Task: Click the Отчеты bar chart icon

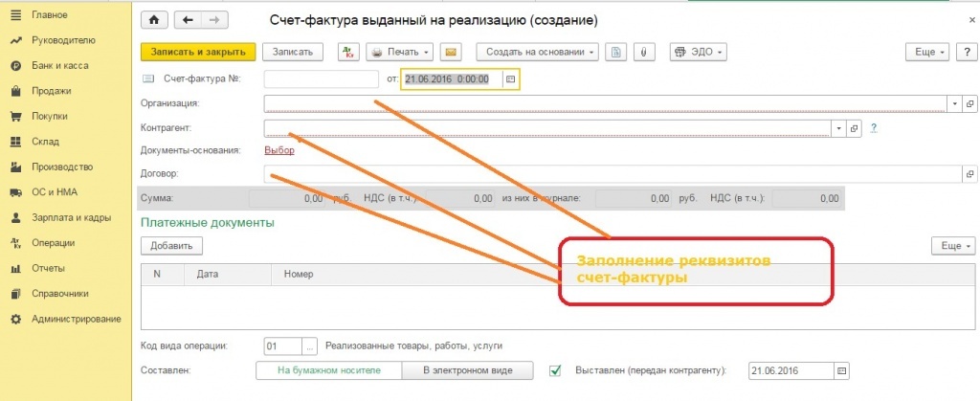Action: (x=17, y=269)
